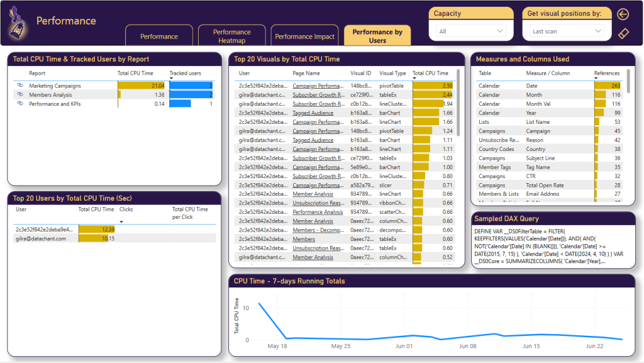Select the Performance by Users tab
This screenshot has height=363, width=644.
[x=377, y=35]
